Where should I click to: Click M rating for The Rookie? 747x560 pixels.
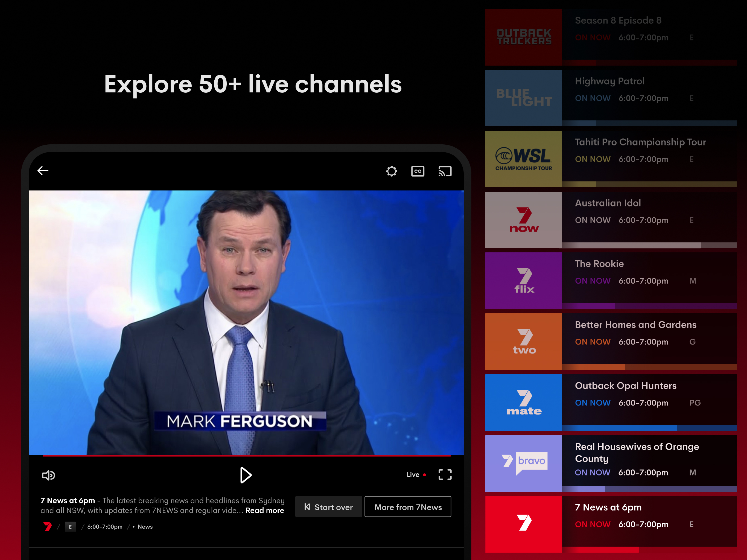[x=693, y=281]
